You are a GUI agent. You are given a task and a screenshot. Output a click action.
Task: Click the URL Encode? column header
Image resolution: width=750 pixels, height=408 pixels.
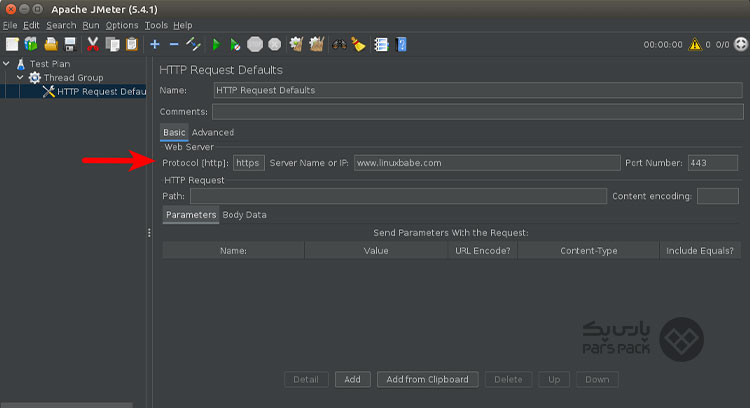click(483, 251)
